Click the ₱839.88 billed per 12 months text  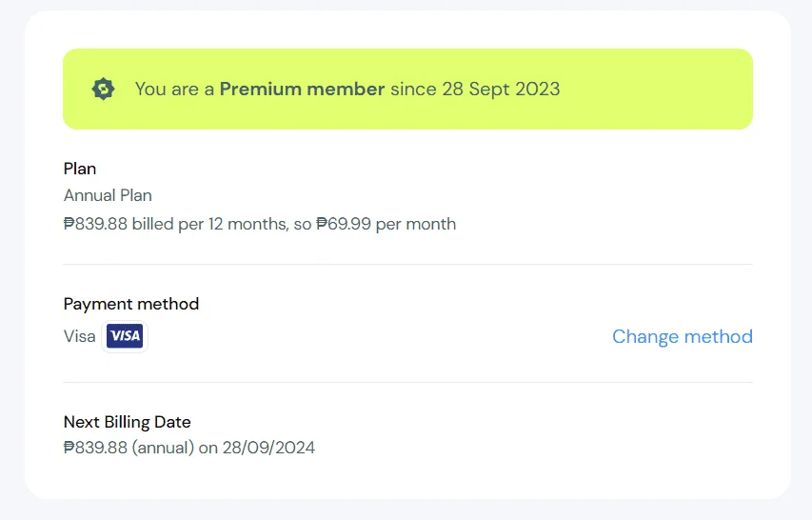click(175, 224)
